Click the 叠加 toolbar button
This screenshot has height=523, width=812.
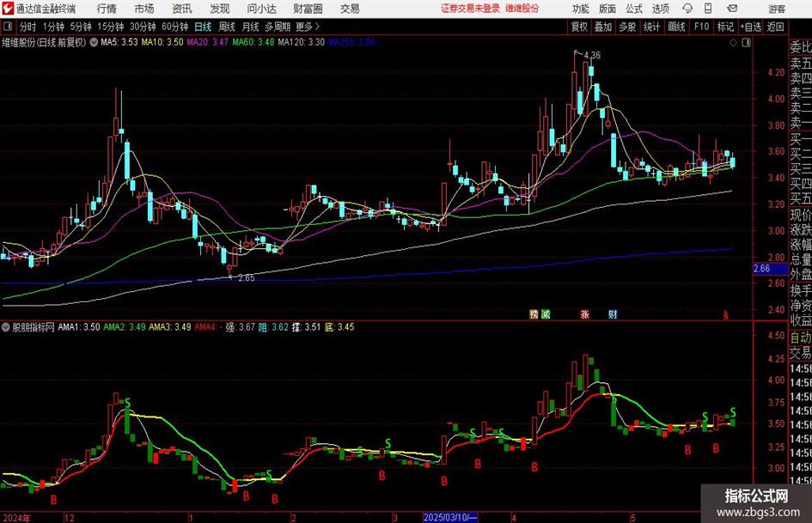[x=603, y=27]
